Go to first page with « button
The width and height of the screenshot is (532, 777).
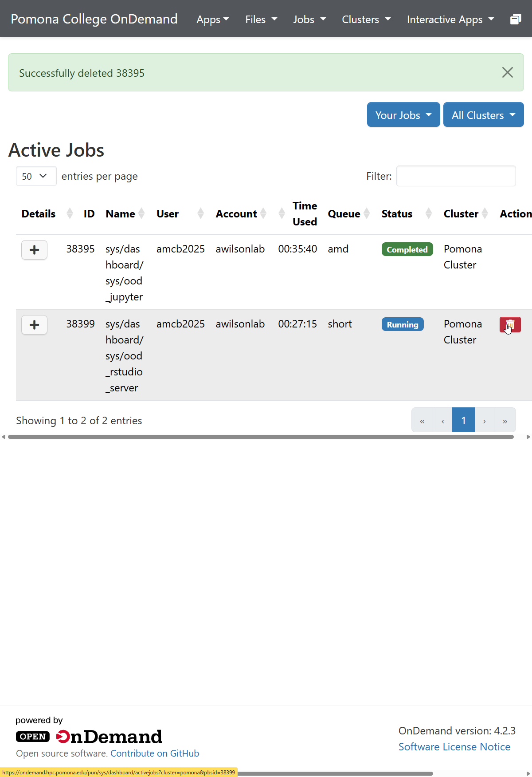click(x=422, y=420)
